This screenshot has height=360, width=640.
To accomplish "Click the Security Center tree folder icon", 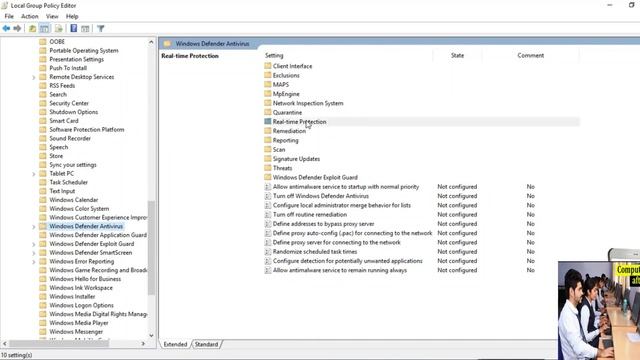I will pos(42,103).
